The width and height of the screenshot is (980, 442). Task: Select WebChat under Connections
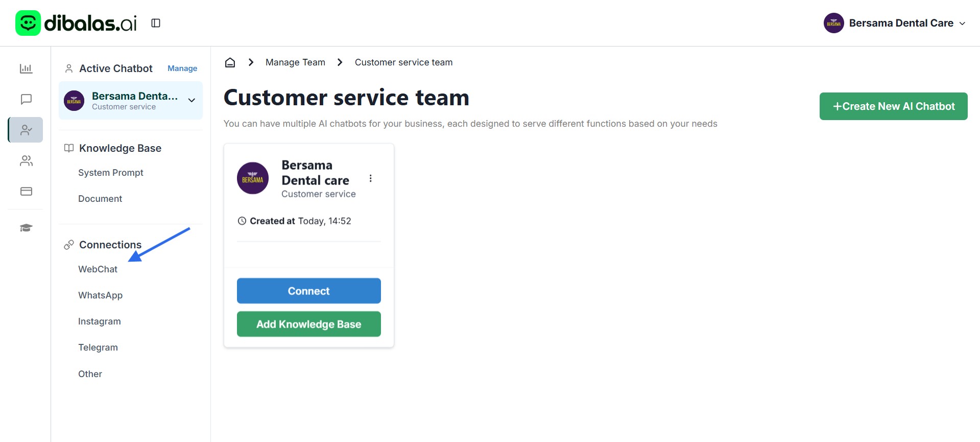click(x=98, y=269)
